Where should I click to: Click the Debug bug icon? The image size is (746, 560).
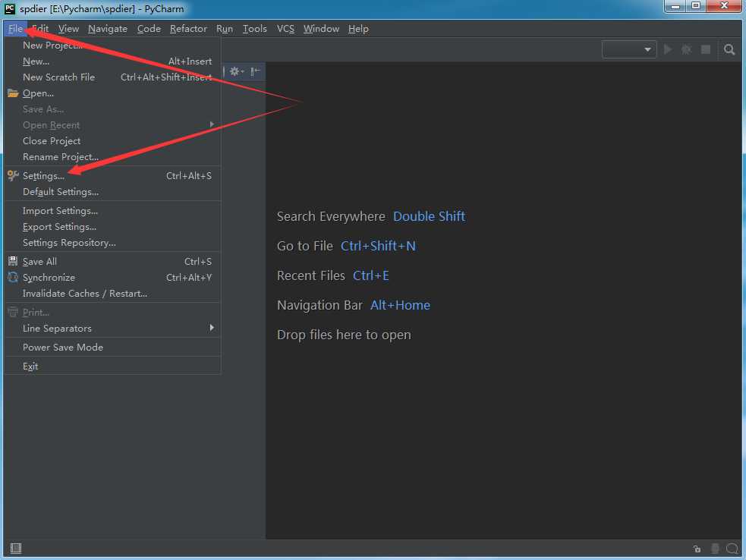(x=687, y=49)
